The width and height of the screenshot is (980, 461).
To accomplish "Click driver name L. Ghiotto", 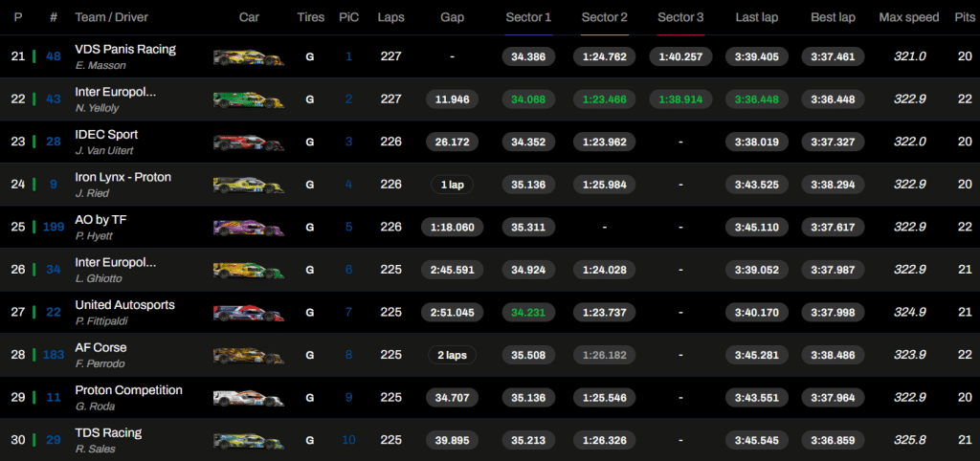I will (x=99, y=278).
